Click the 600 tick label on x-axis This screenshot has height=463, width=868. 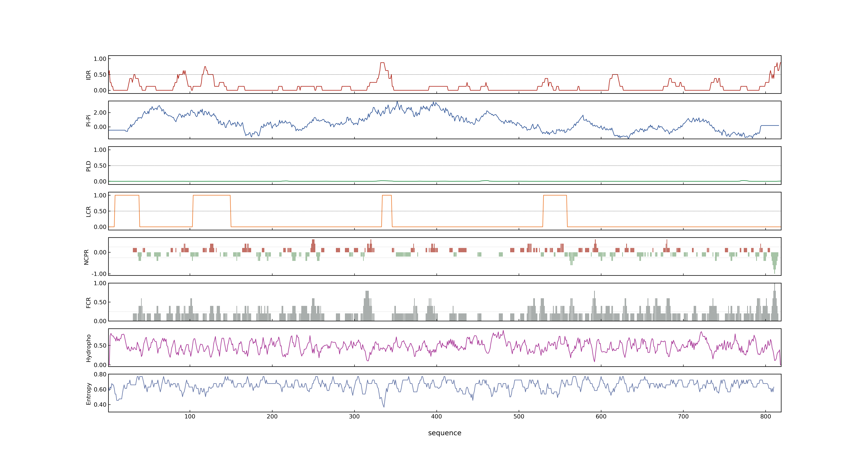601,416
